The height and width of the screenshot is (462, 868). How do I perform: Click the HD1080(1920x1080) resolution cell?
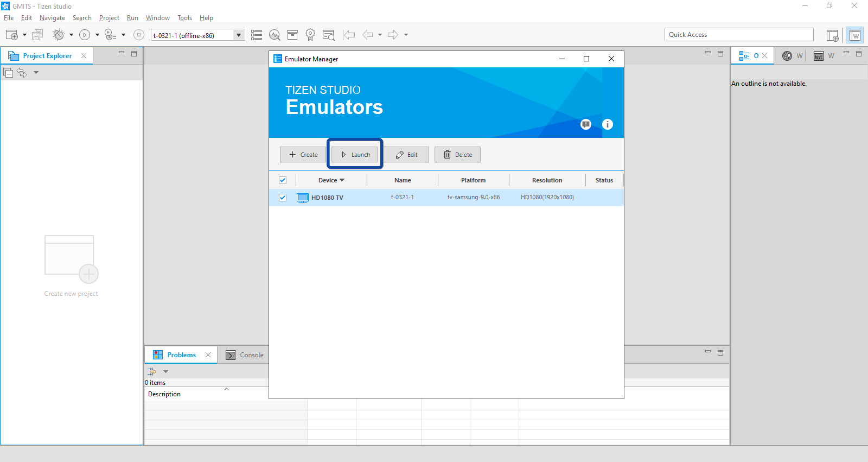coord(547,198)
